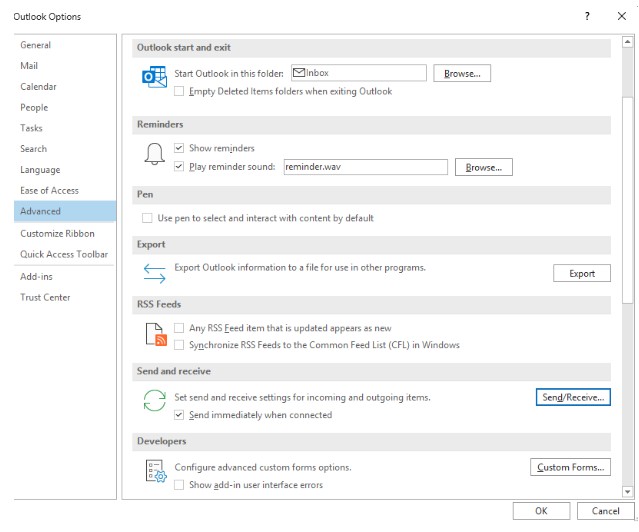Uncheck Show reminders checkbox
This screenshot has height=532, width=639.
point(179,148)
